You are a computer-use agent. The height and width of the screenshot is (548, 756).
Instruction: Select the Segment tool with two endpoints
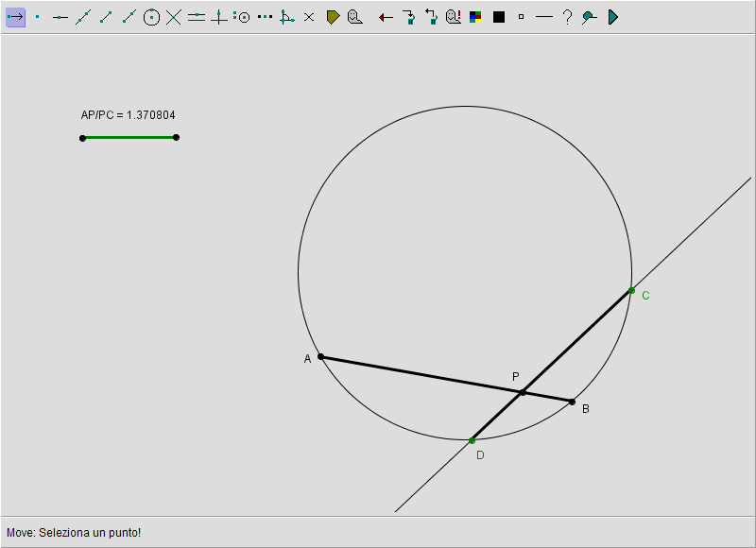(106, 17)
